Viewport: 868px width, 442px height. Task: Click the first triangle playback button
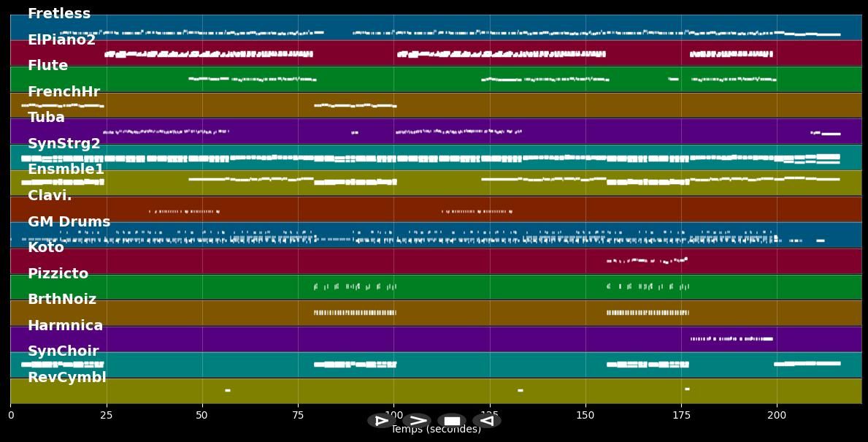point(381,421)
